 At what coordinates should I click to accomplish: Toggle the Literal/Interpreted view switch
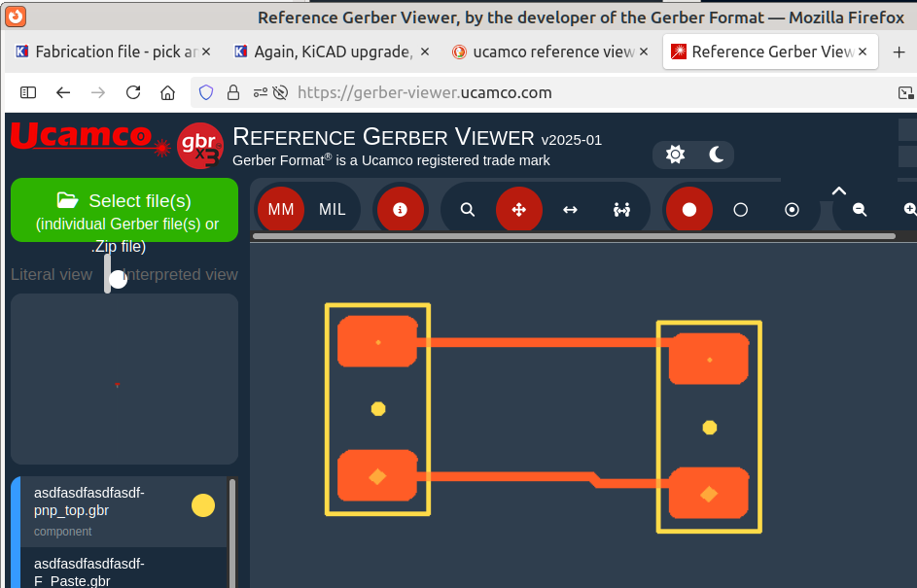[x=112, y=276]
